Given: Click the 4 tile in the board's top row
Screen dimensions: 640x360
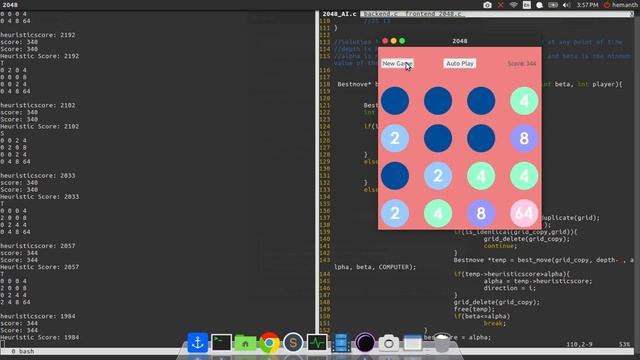Looking at the screenshot, I should point(524,101).
